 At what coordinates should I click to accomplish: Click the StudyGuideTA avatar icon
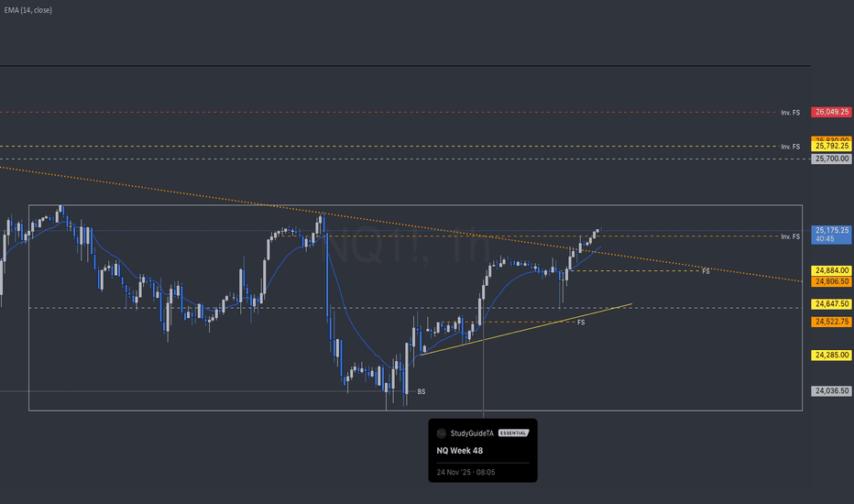[442, 433]
